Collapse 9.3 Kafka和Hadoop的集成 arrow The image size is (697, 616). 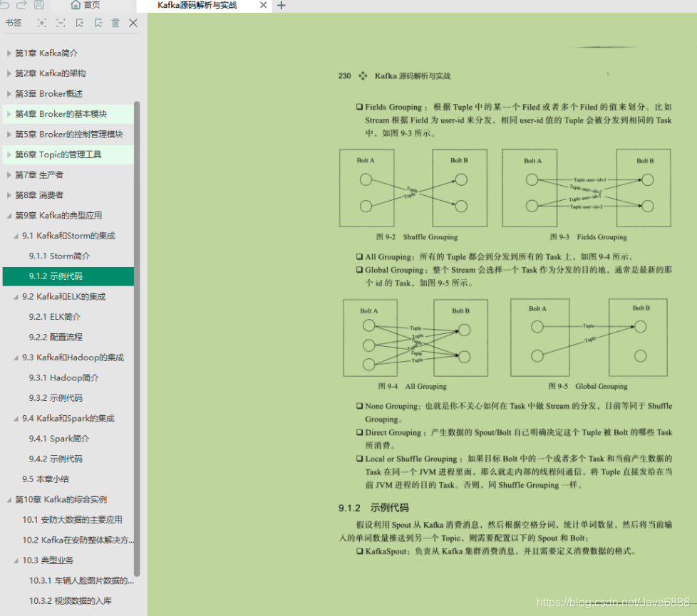click(x=16, y=357)
